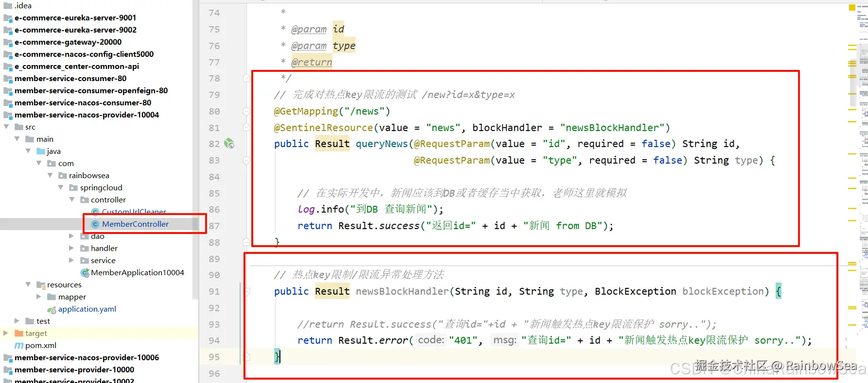Open application.yaml file
Screen dimensions: 868x383
[x=87, y=309]
